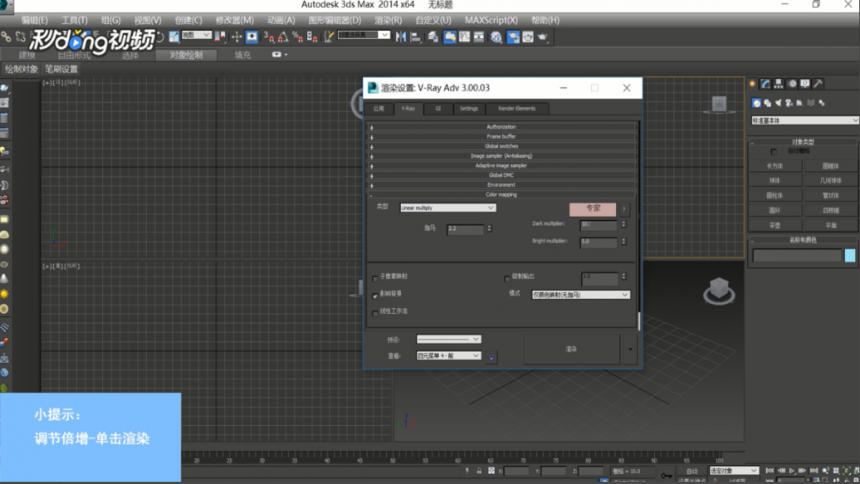
Task: Open the Motion panel tab icon
Action: click(792, 83)
